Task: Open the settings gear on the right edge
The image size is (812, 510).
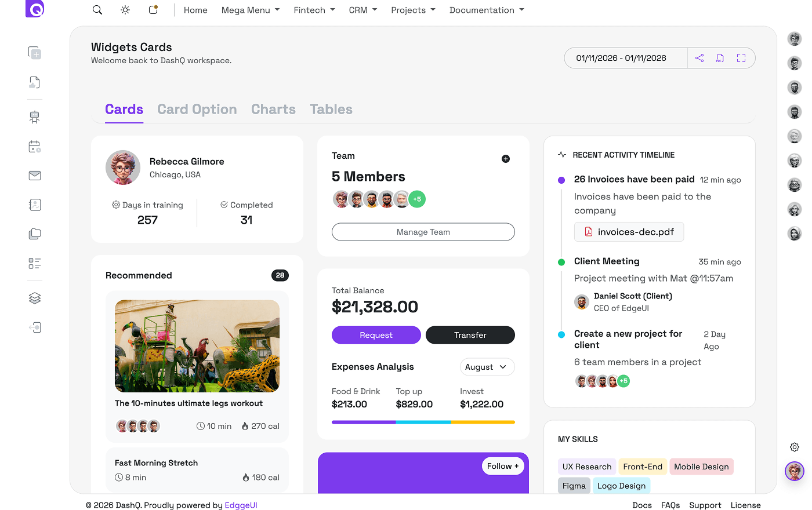Action: [x=794, y=447]
